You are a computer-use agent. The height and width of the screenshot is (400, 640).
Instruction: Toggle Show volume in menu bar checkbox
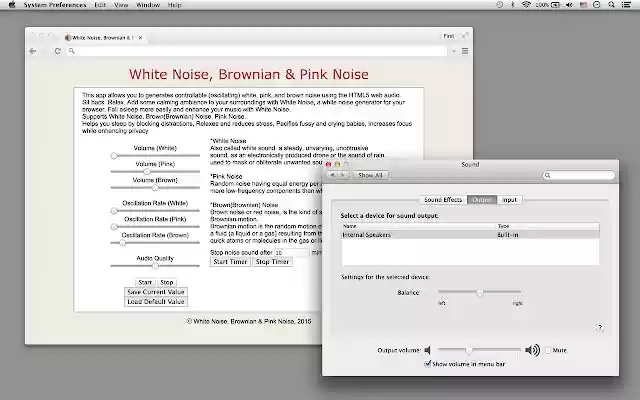tap(428, 364)
